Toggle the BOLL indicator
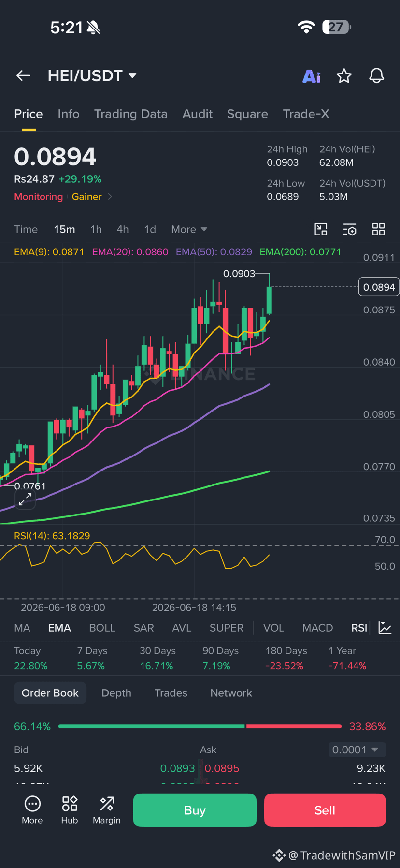The width and height of the screenshot is (400, 868). (x=102, y=628)
